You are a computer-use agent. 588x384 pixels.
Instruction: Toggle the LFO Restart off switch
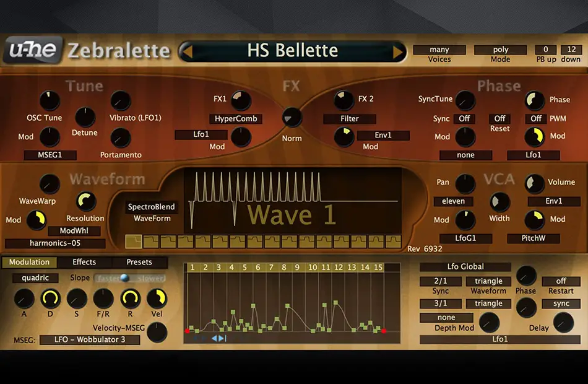561,281
